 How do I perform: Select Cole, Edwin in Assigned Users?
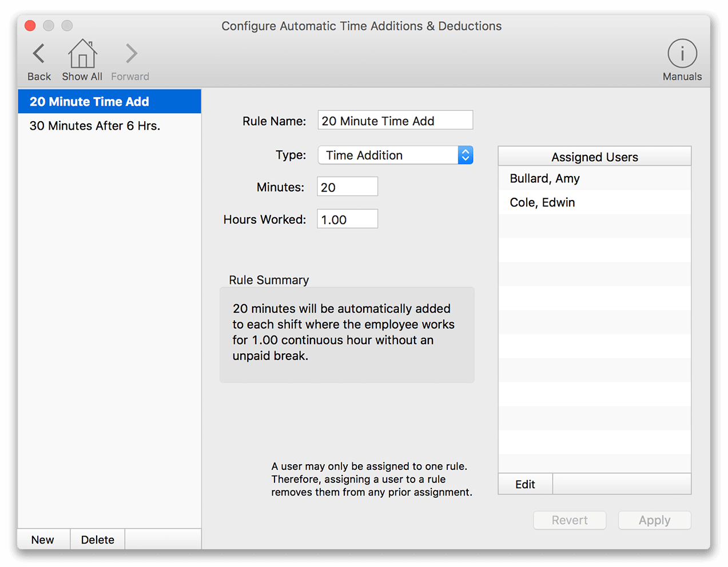541,202
